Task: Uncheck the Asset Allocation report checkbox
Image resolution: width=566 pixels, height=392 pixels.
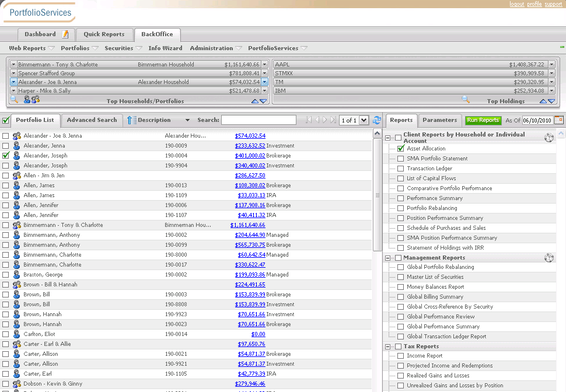Action: coord(401,148)
